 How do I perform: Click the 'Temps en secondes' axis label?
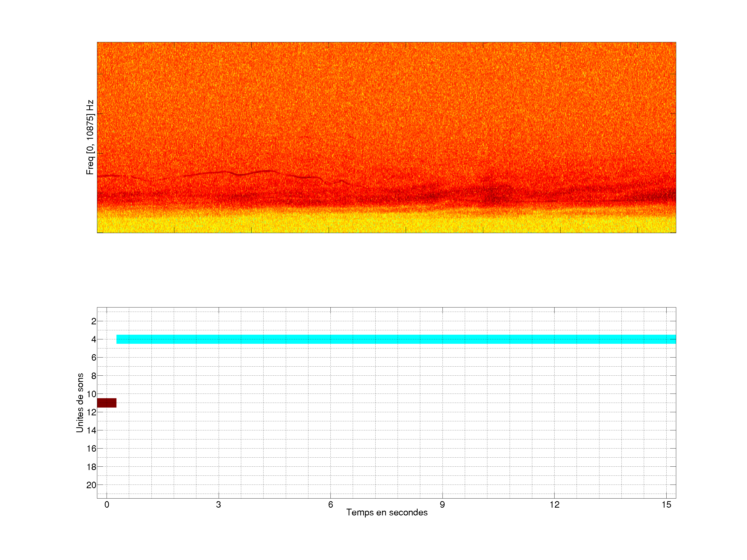point(387,512)
